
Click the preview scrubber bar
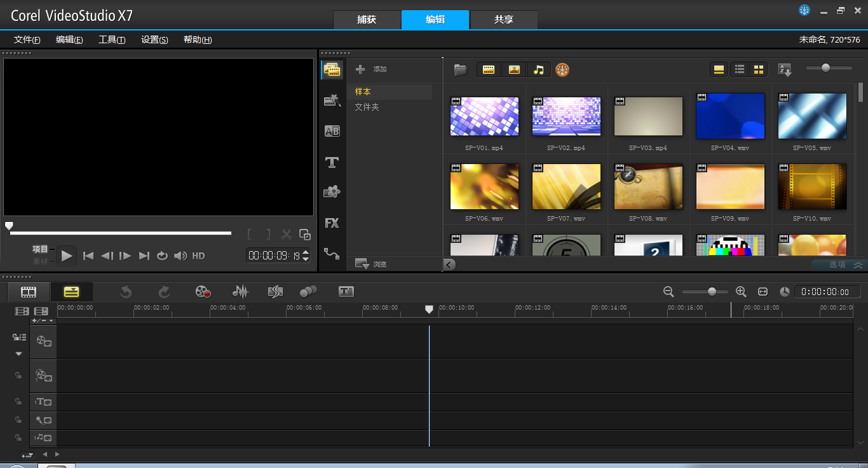point(121,233)
